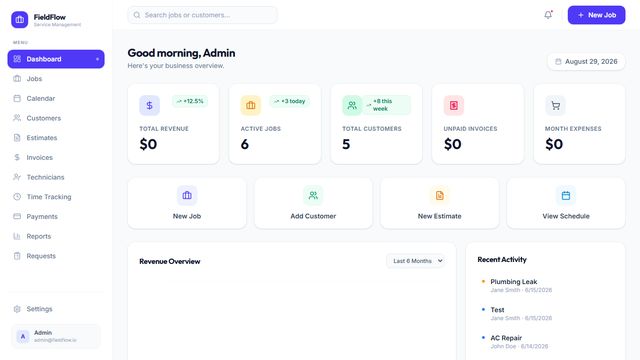Click the New Job quick action card
The image size is (640, 360).
[187, 203]
